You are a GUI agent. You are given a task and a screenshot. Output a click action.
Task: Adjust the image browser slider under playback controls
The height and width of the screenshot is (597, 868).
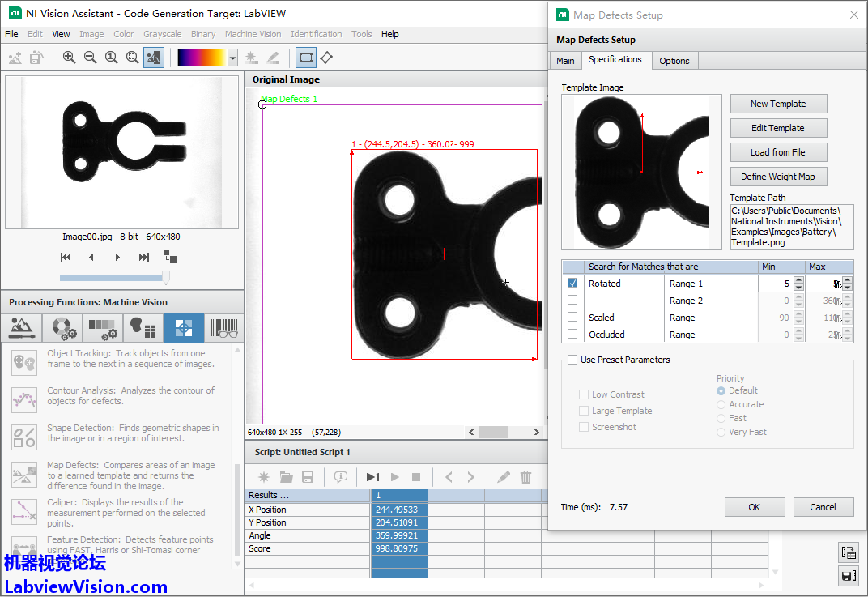click(x=166, y=278)
